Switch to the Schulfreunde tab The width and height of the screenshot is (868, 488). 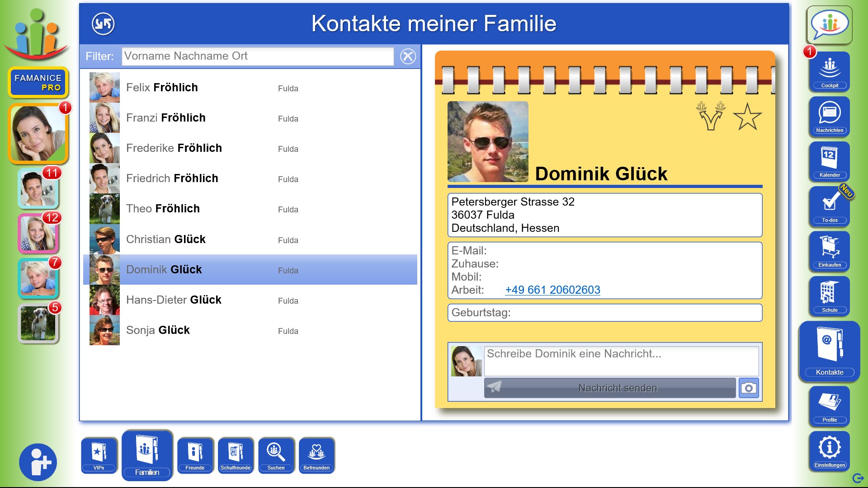click(x=235, y=455)
